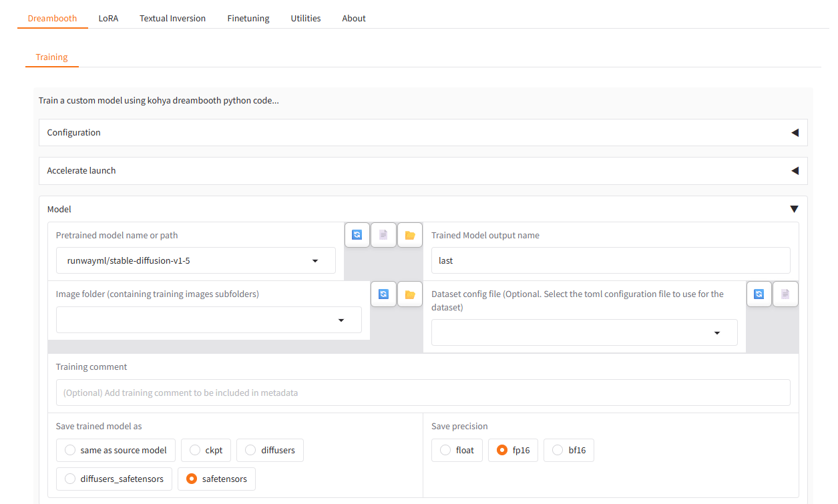Refresh the dataset config file list
The width and height of the screenshot is (838, 504).
pos(759,294)
